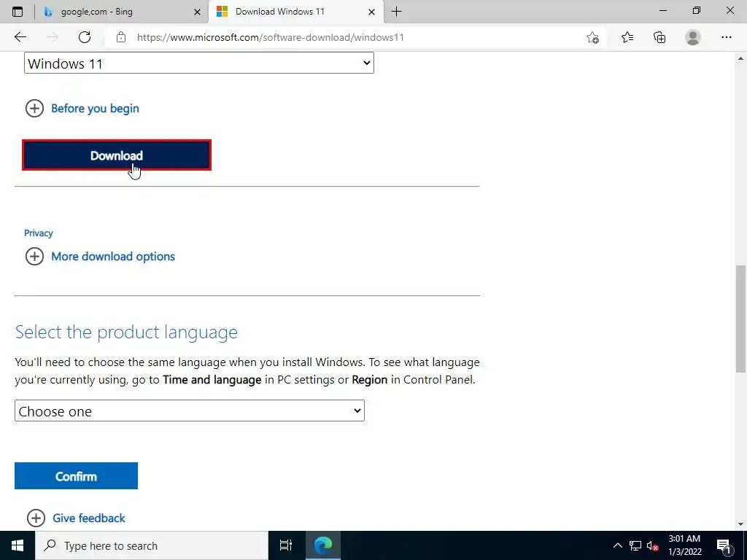747x560 pixels.
Task: Switch to the google.com - Bing tab
Action: 123,12
